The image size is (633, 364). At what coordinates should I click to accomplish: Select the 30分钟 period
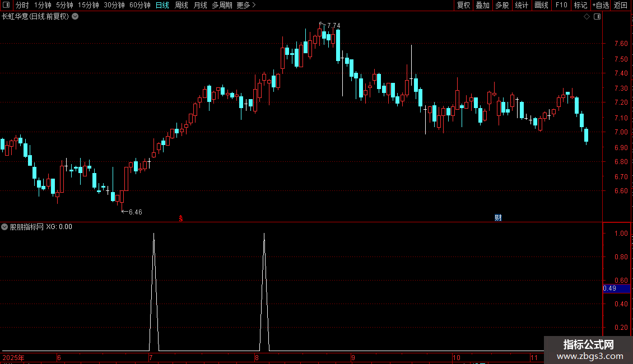click(x=114, y=5)
